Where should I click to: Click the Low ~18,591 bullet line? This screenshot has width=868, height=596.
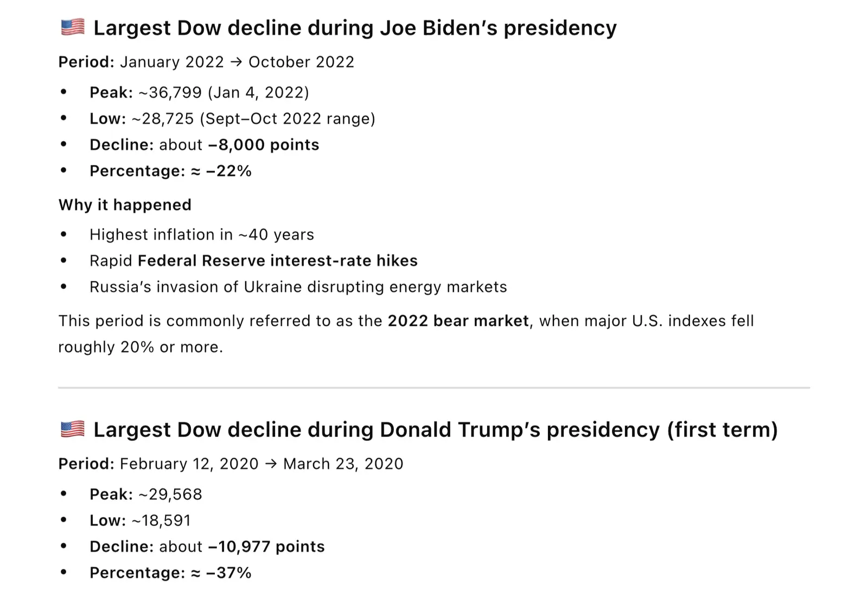pos(140,521)
